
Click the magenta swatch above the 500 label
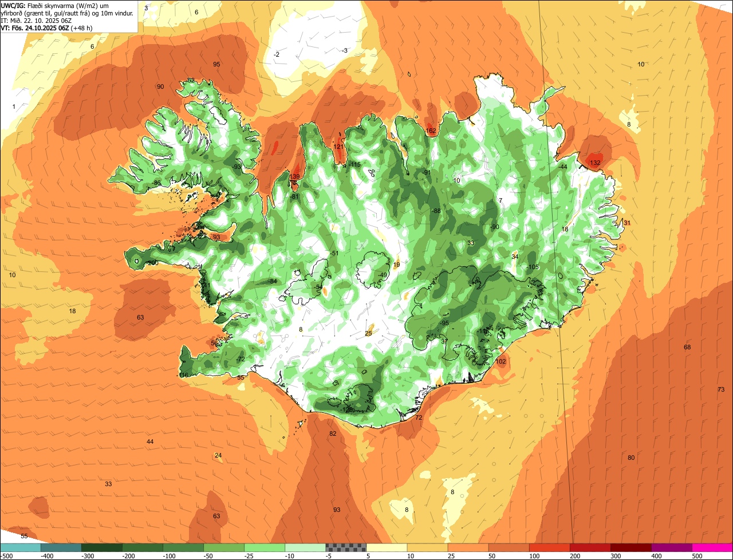(x=712, y=547)
